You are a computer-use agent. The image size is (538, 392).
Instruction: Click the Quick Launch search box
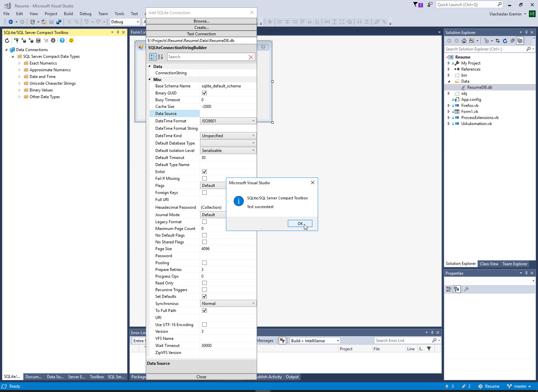pos(469,5)
